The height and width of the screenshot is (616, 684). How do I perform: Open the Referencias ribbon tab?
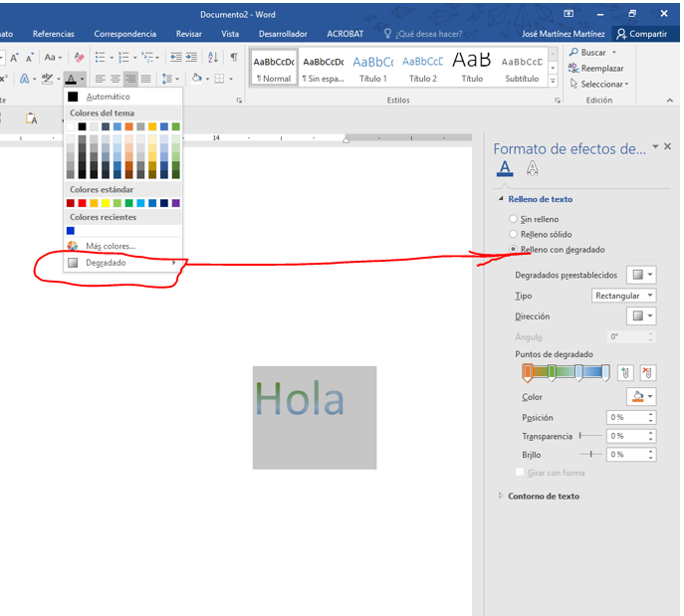pos(53,34)
